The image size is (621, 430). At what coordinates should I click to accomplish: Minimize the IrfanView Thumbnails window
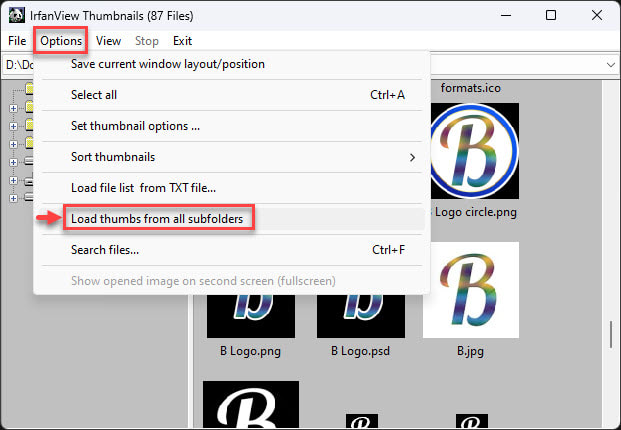[x=506, y=15]
